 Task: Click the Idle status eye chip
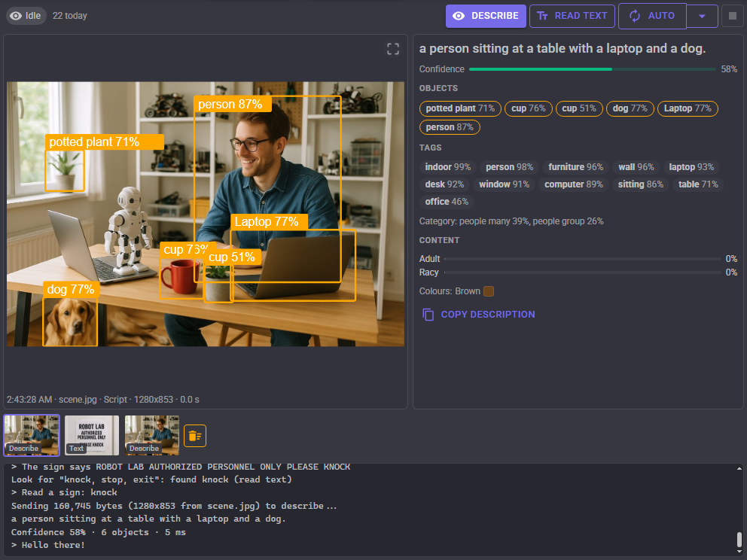click(26, 16)
